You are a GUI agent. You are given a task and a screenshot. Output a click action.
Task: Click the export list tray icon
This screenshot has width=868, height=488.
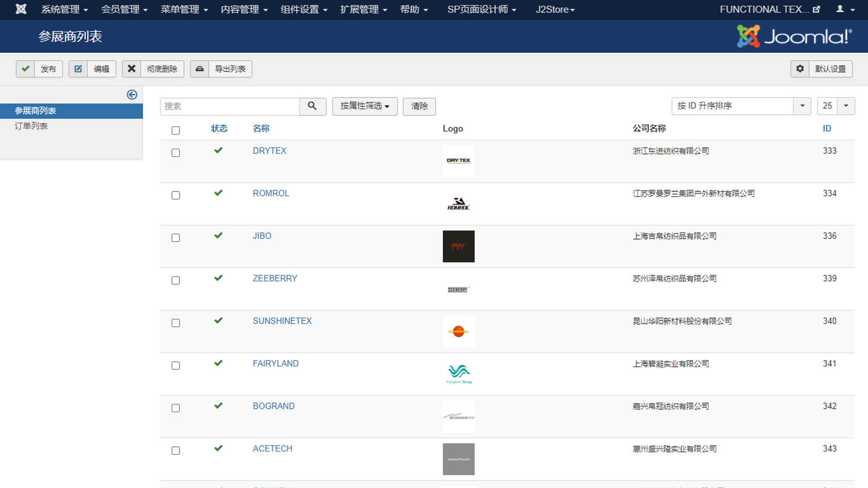pos(200,69)
